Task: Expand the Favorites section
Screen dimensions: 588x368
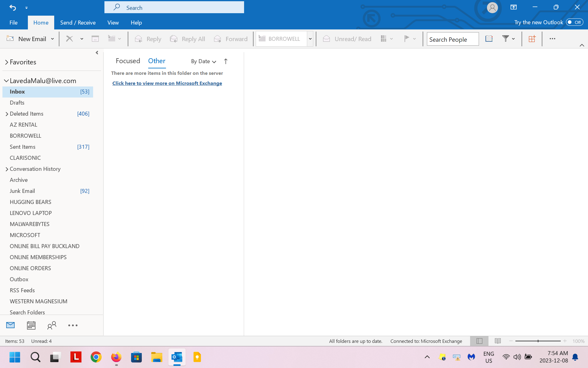Action: pyautogui.click(x=6, y=62)
